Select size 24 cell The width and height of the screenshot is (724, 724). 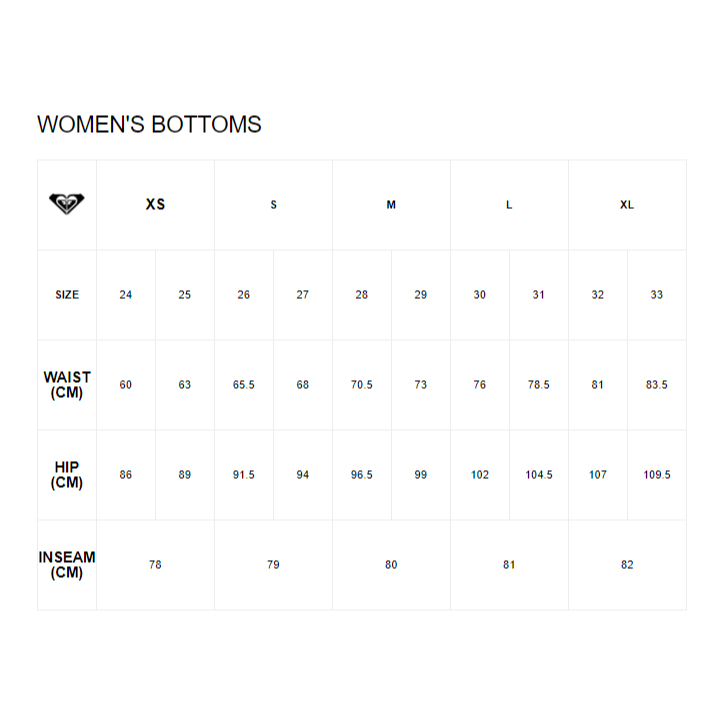(126, 295)
